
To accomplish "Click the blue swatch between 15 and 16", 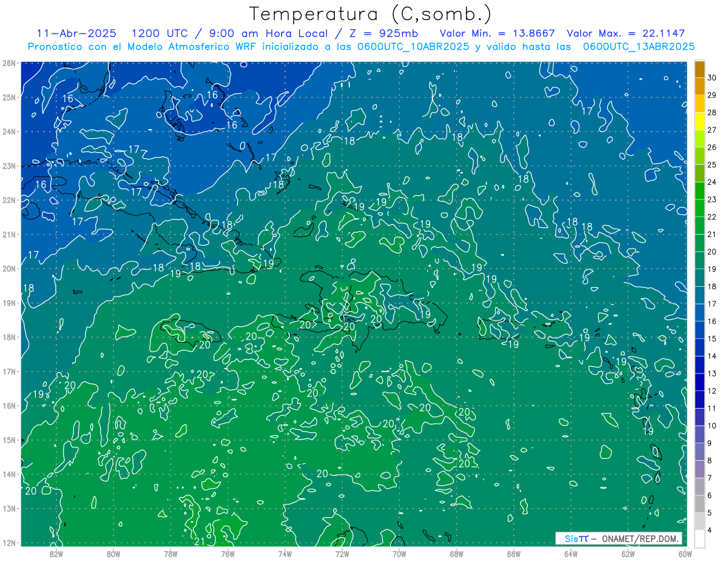I will point(699,330).
